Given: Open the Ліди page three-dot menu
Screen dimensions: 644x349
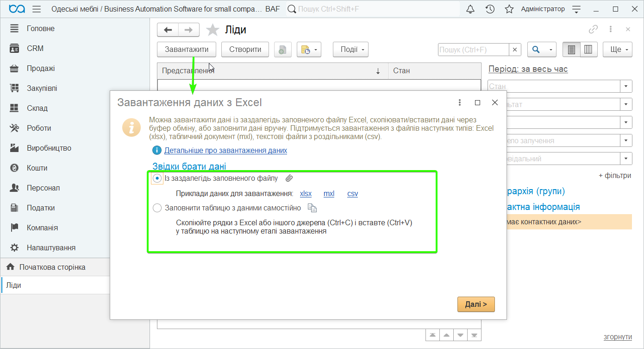Looking at the screenshot, I should coord(611,29).
